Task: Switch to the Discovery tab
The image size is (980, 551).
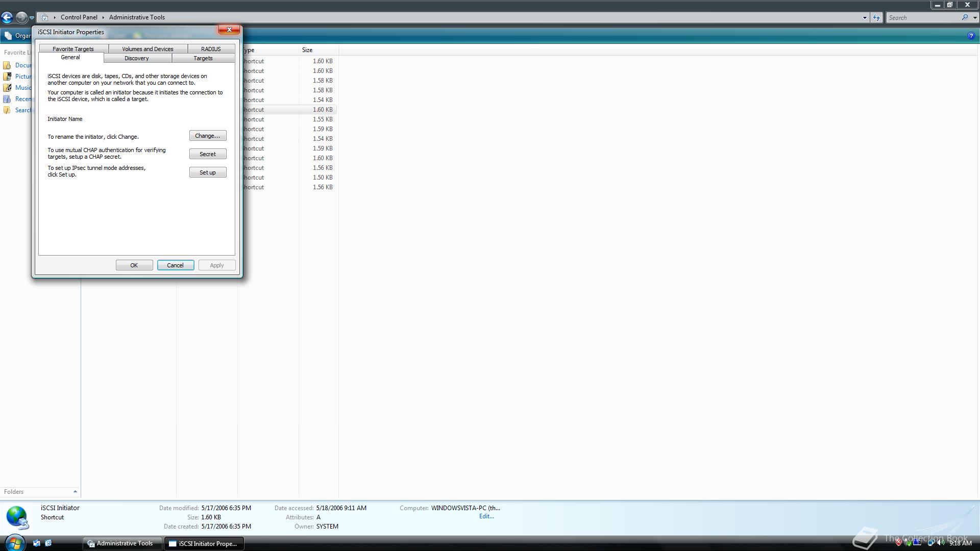Action: pos(137,58)
